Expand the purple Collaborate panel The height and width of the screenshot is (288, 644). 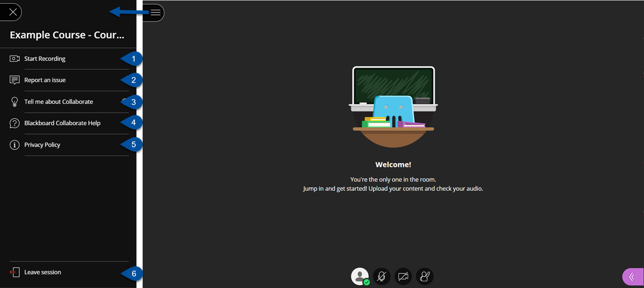pos(633,277)
